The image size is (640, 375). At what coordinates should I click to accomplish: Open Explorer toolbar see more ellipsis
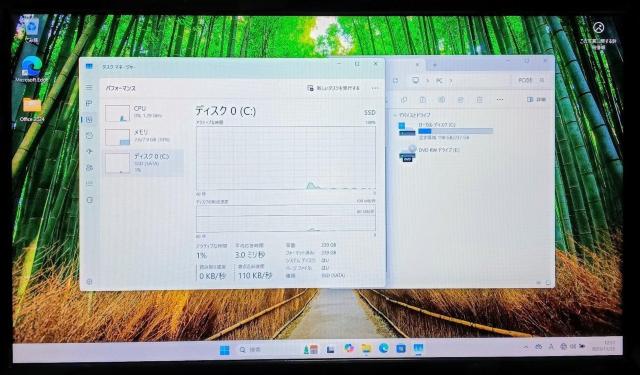click(x=500, y=100)
